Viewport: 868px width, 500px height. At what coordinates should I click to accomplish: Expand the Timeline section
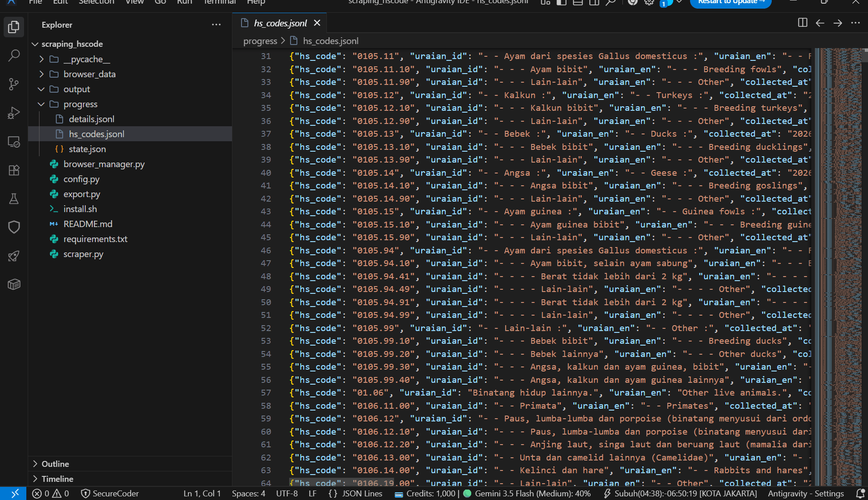pos(130,479)
